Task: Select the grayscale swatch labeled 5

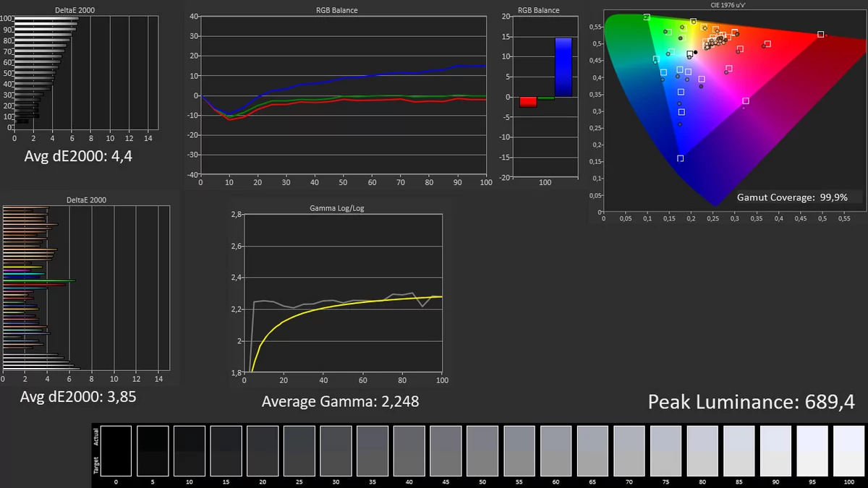Action: tap(153, 450)
